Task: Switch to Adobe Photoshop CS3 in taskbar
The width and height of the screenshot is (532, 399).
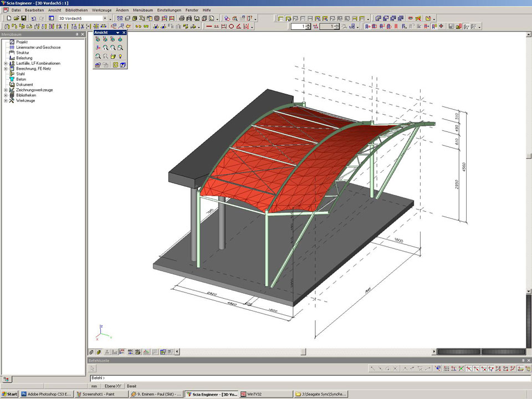Action: coord(47,394)
